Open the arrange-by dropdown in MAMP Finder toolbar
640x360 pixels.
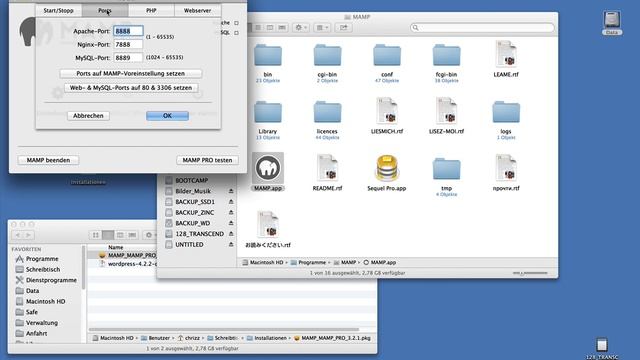pos(322,27)
